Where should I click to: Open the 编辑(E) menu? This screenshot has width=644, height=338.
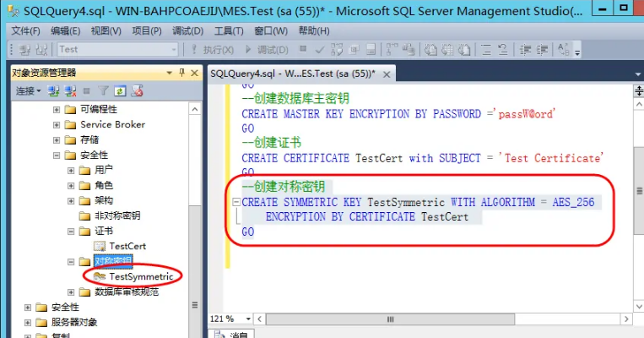65,30
